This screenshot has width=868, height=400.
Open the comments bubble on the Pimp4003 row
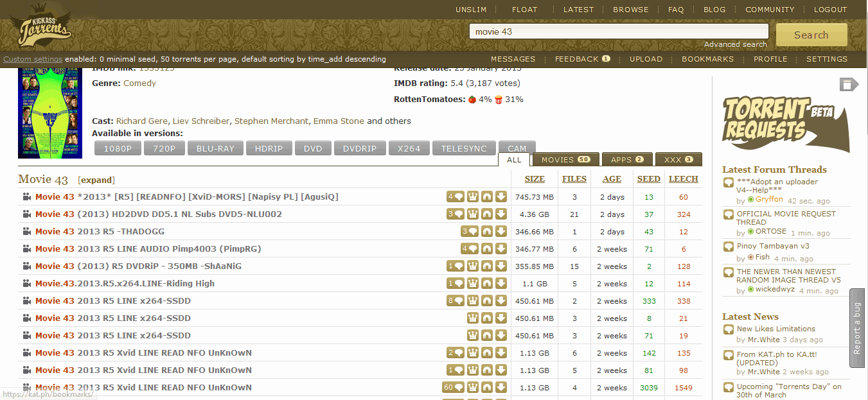coord(470,248)
